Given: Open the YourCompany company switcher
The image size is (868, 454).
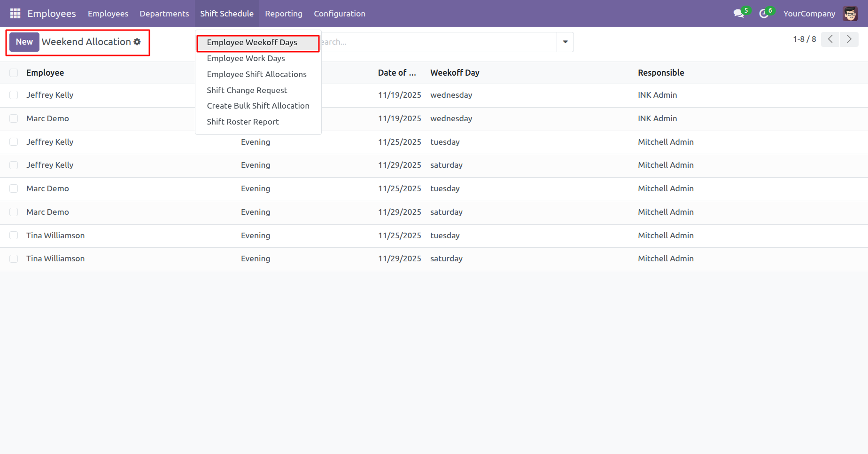Looking at the screenshot, I should (x=809, y=14).
